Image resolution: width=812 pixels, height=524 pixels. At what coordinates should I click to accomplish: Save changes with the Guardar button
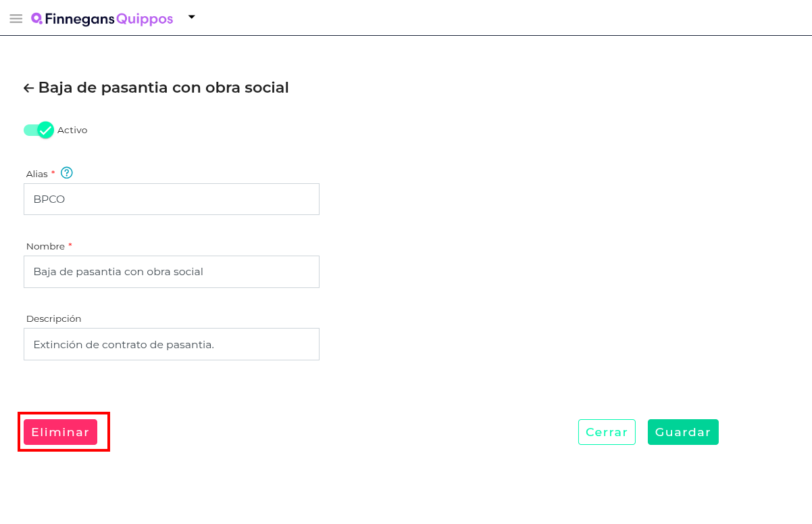pos(683,432)
